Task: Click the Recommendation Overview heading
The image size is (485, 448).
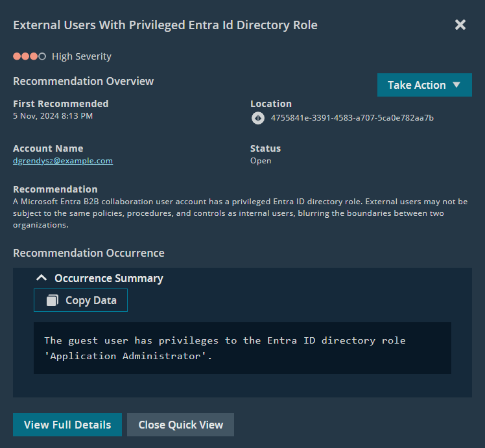Action: (83, 81)
